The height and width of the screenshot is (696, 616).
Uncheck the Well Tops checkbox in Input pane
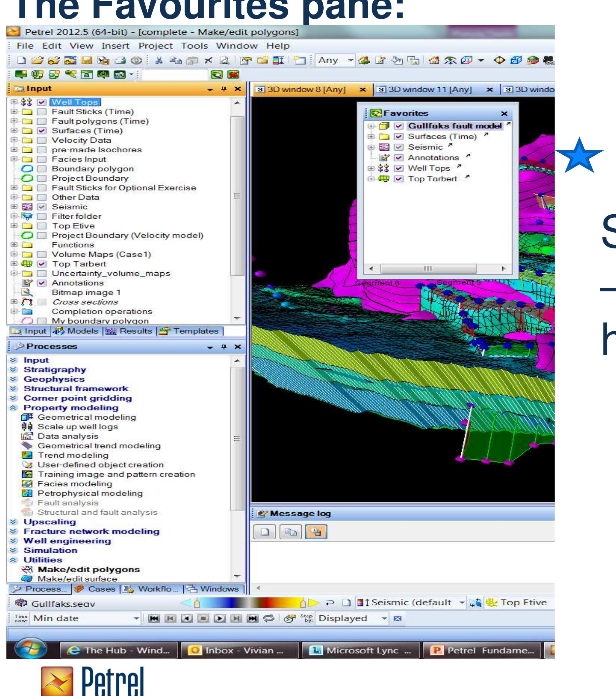tap(41, 102)
